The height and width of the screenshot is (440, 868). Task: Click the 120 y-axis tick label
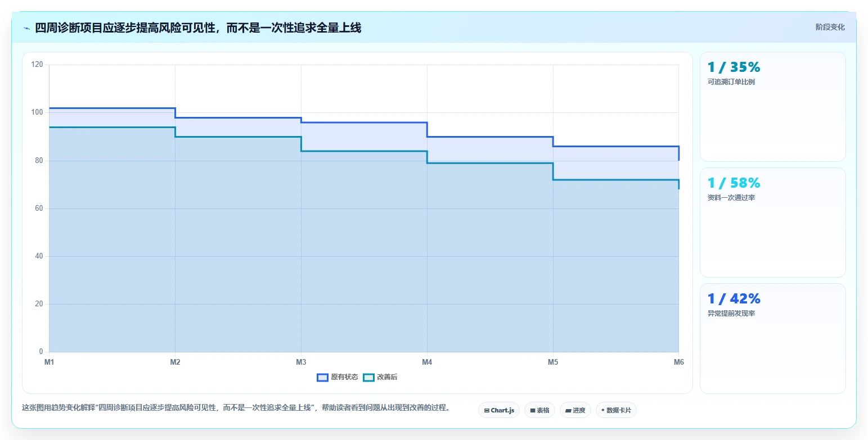point(37,65)
